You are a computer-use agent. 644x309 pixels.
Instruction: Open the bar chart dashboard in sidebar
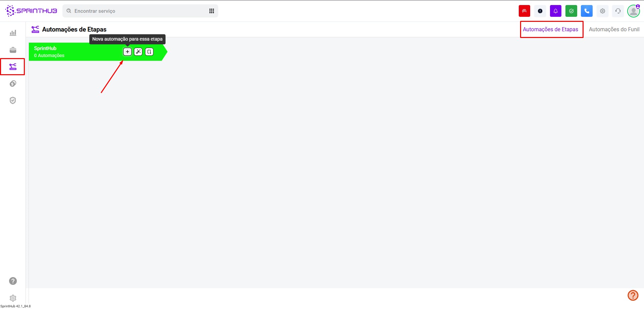(13, 33)
